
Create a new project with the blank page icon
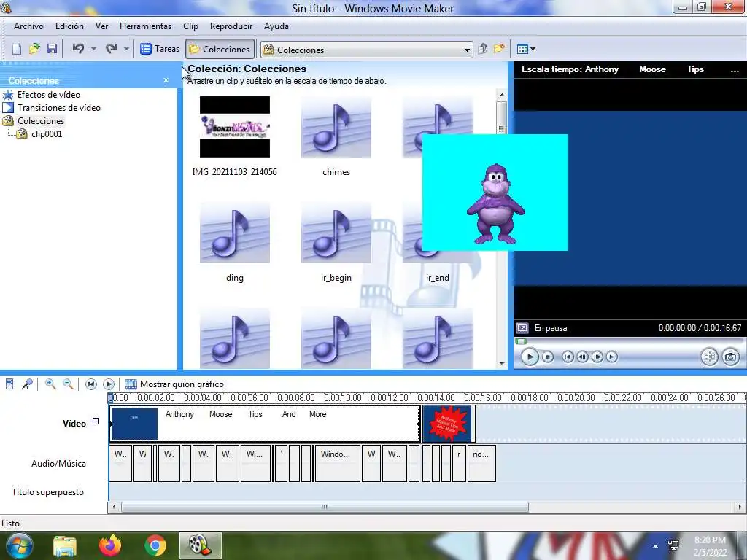(17, 49)
